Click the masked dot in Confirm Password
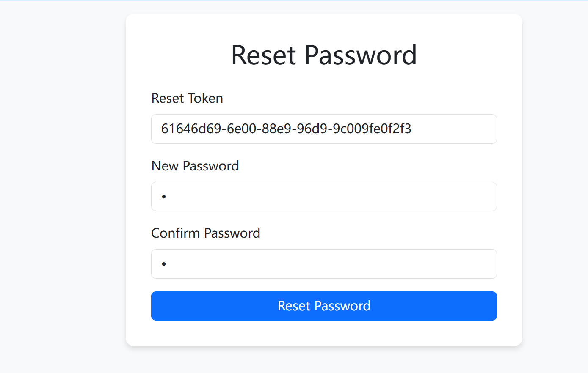This screenshot has width=588, height=373. 164,264
